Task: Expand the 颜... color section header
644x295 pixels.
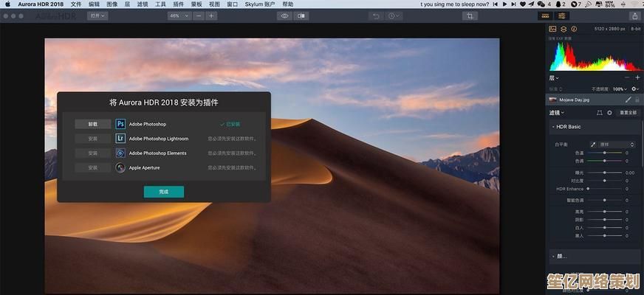Action: (x=595, y=256)
